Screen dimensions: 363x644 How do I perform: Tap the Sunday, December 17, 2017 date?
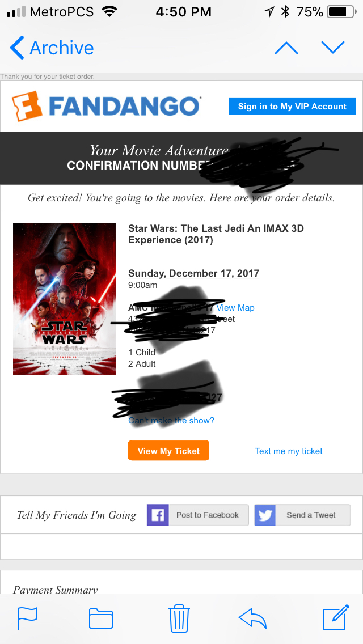[193, 273]
